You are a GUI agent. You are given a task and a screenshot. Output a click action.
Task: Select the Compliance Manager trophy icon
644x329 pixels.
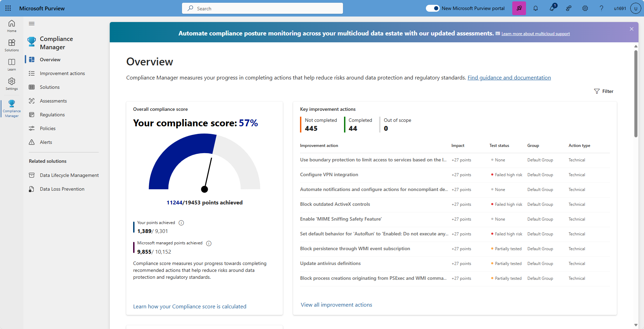pyautogui.click(x=11, y=107)
